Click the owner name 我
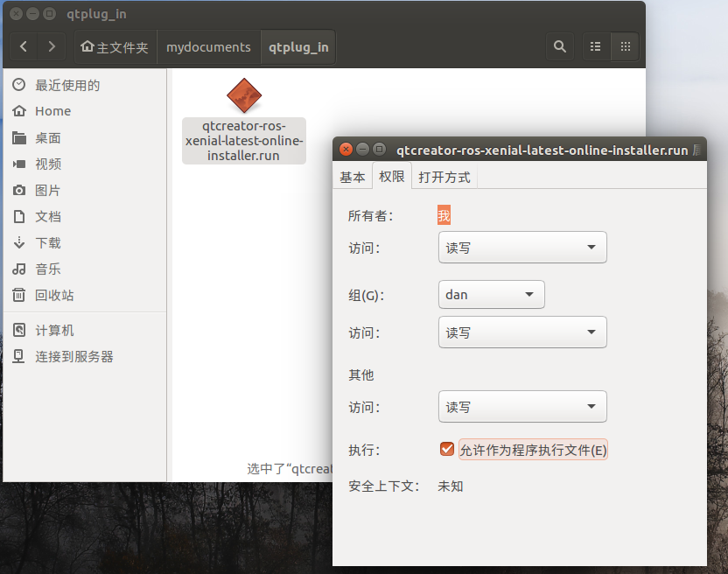This screenshot has width=728, height=574. (x=444, y=215)
